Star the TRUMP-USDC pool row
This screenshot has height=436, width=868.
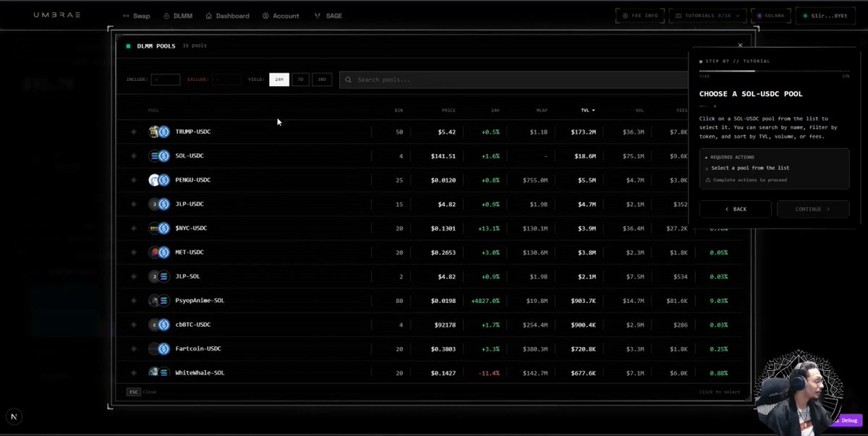134,132
